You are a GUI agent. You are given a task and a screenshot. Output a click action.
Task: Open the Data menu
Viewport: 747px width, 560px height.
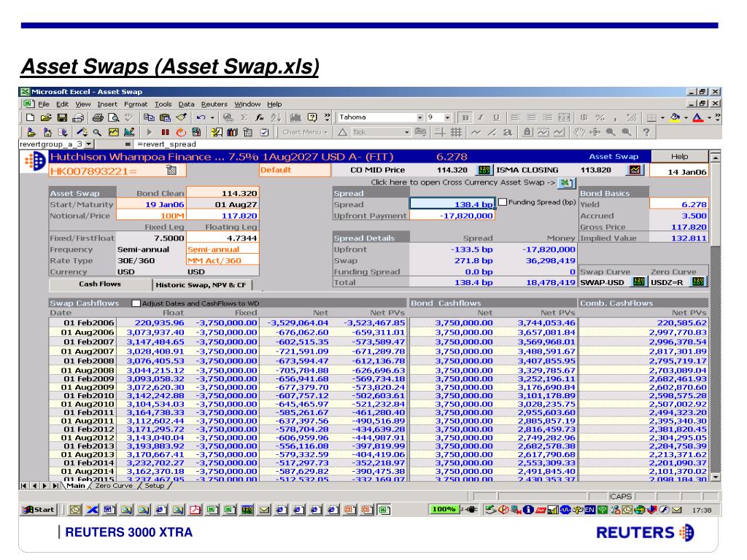tap(186, 104)
